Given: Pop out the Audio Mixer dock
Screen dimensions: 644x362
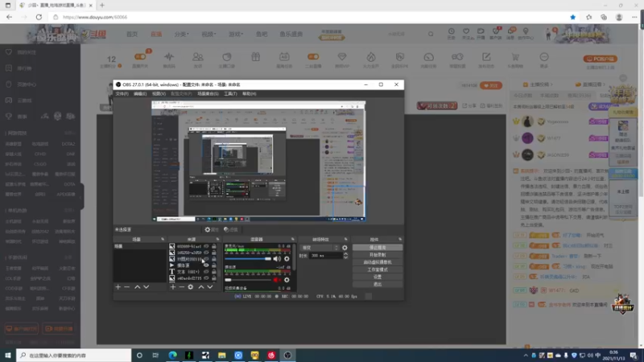Looking at the screenshot, I should click(293, 239).
